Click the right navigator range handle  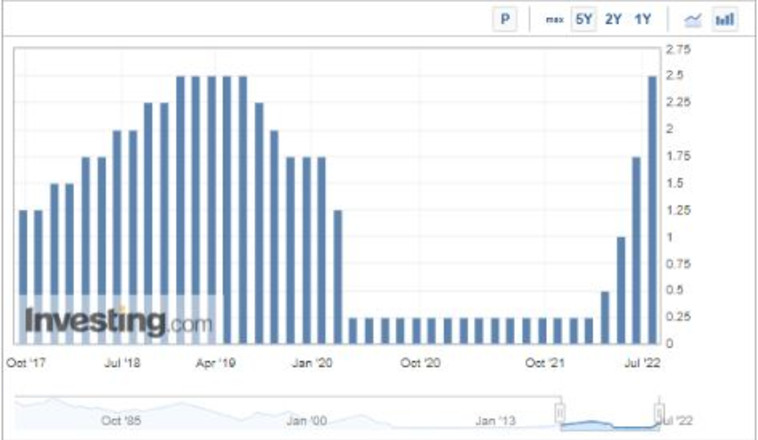[659, 411]
